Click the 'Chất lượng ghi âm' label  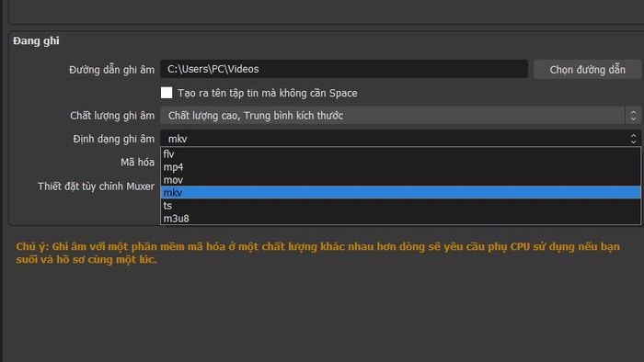(112, 116)
